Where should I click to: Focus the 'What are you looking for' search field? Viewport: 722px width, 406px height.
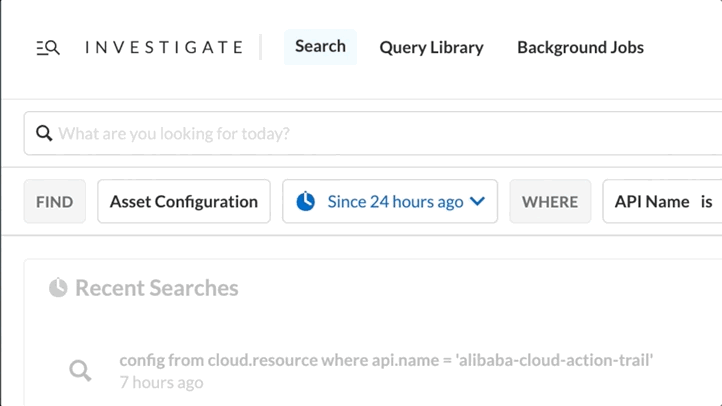pyautogui.click(x=373, y=133)
